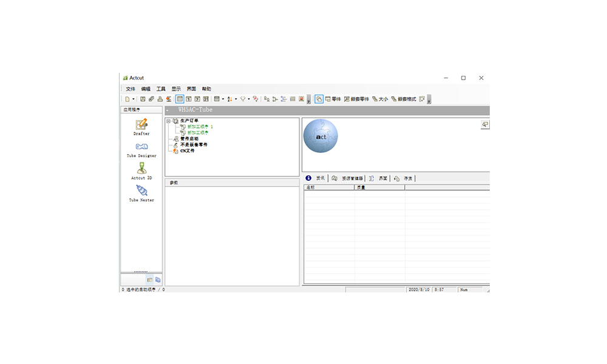Screen dimensions: 607x364
Task: Open the 界面 menu in menu bar
Action: (x=191, y=89)
